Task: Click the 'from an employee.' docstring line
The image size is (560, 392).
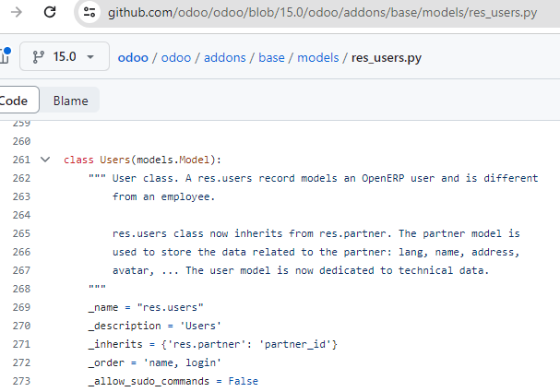Action: point(163,196)
